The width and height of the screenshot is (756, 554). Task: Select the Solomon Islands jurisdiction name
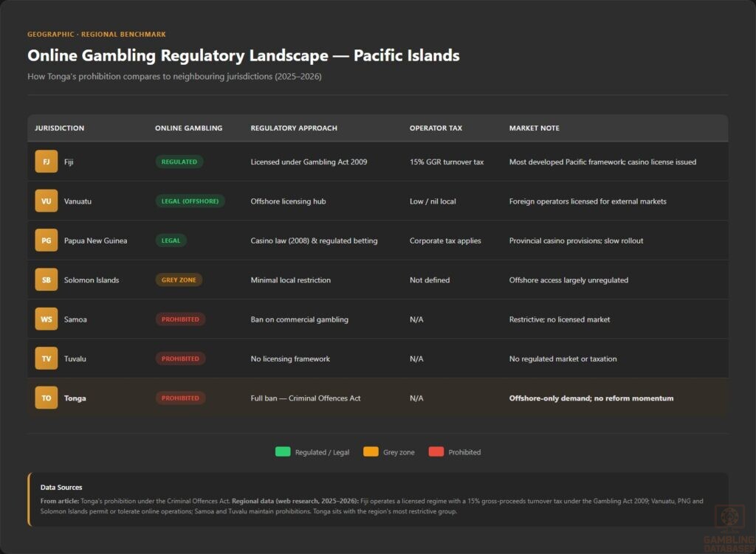point(92,280)
